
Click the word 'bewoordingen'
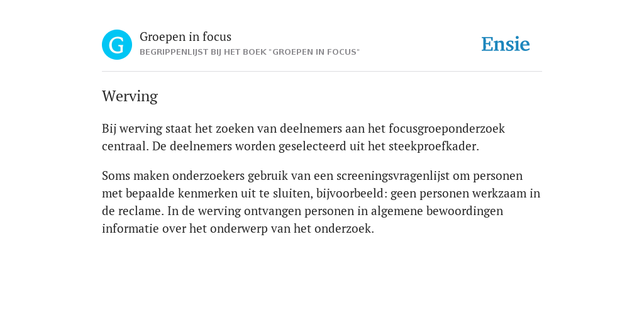tap(465, 211)
